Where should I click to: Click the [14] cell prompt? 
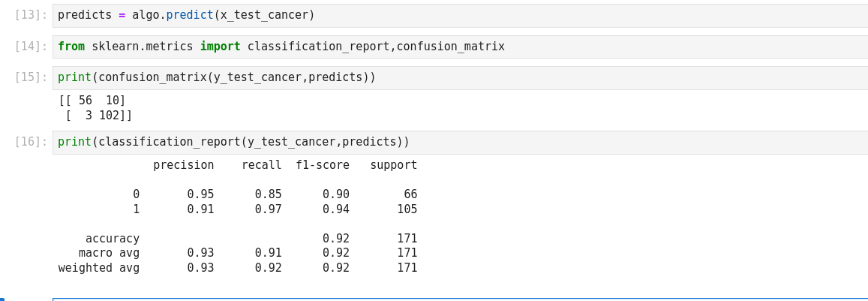32,47
